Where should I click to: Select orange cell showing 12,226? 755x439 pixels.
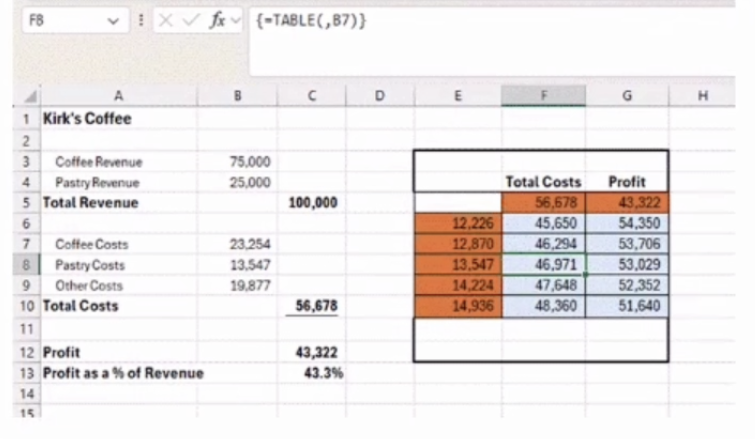[458, 223]
